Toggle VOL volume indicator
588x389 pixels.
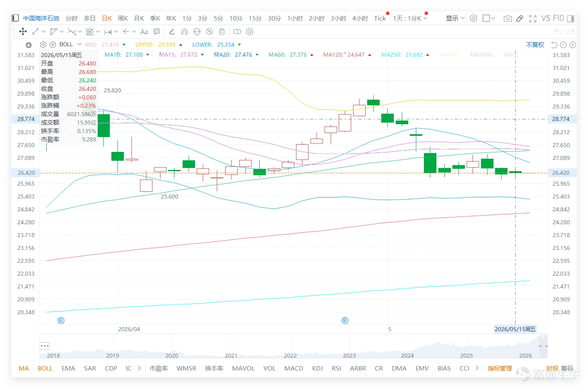269,368
